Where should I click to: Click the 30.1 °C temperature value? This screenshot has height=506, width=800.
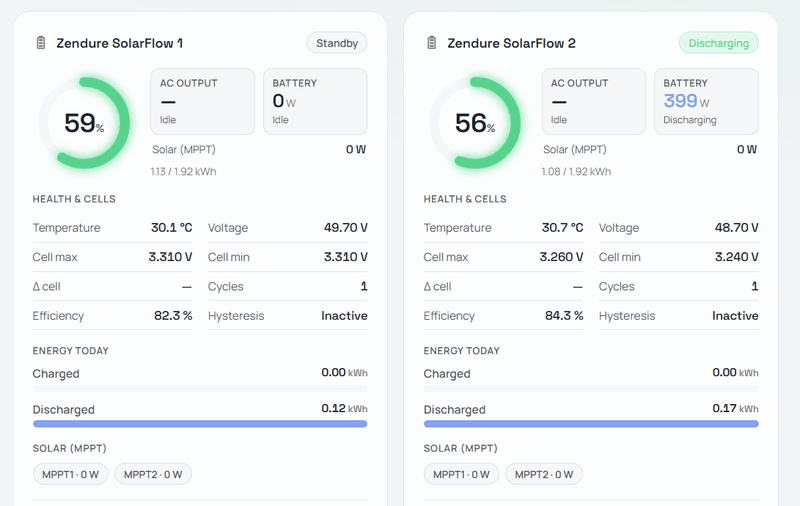(x=171, y=227)
